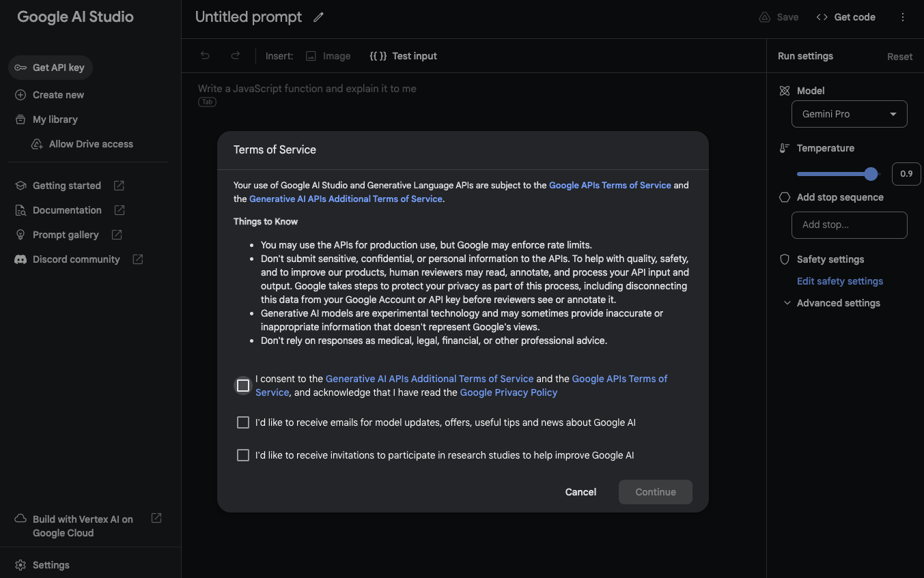Viewport: 924px width, 578px height.
Task: Click the Discord logo icon
Action: point(20,259)
